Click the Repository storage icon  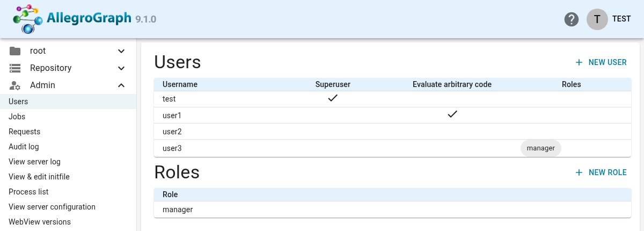pyautogui.click(x=15, y=68)
